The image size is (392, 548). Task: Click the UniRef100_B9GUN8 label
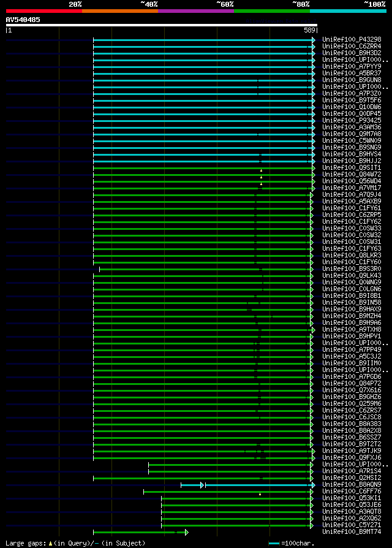(x=352, y=80)
